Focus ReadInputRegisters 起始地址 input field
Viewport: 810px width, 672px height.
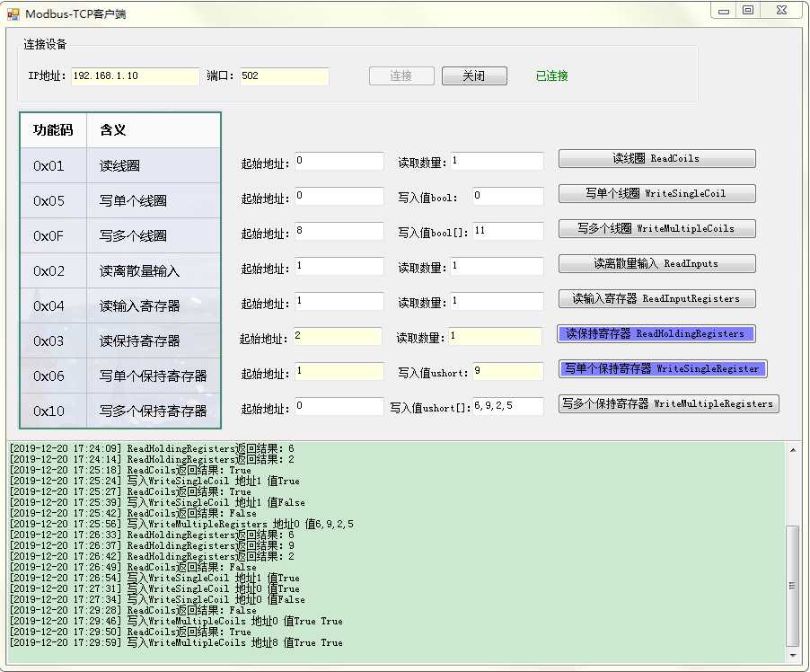(339, 301)
